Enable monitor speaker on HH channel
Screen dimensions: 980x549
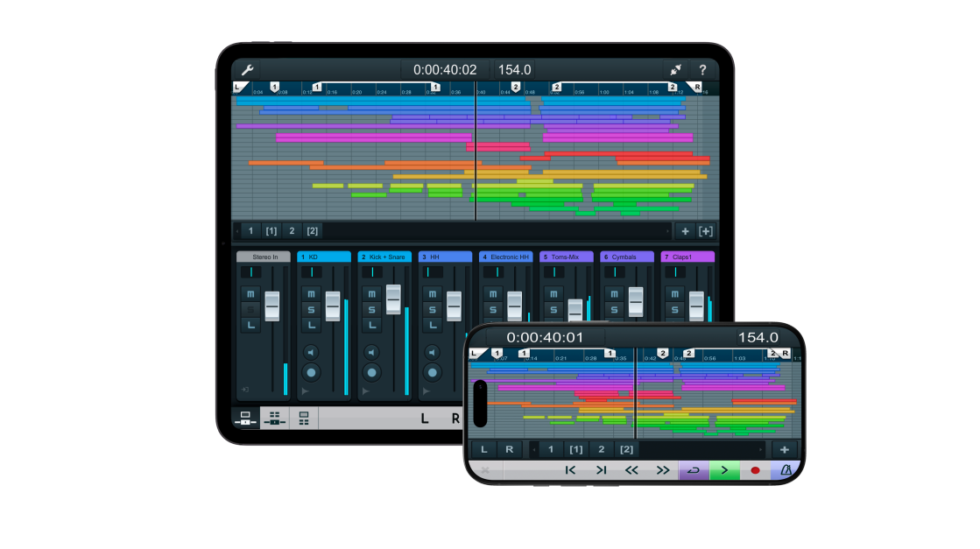(x=432, y=352)
